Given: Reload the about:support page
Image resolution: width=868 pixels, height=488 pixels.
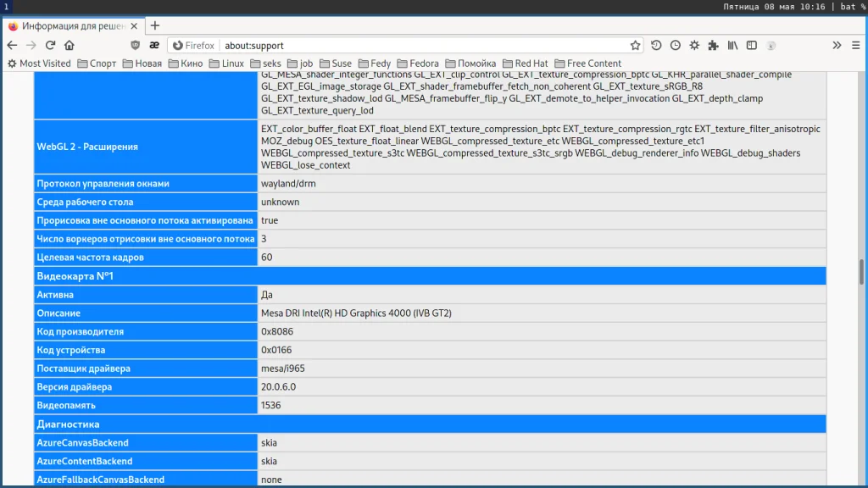Looking at the screenshot, I should pyautogui.click(x=50, y=46).
